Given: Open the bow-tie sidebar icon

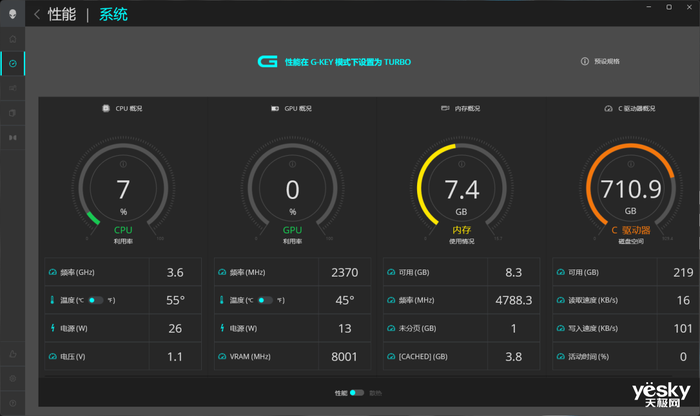Looking at the screenshot, I should tap(12, 137).
